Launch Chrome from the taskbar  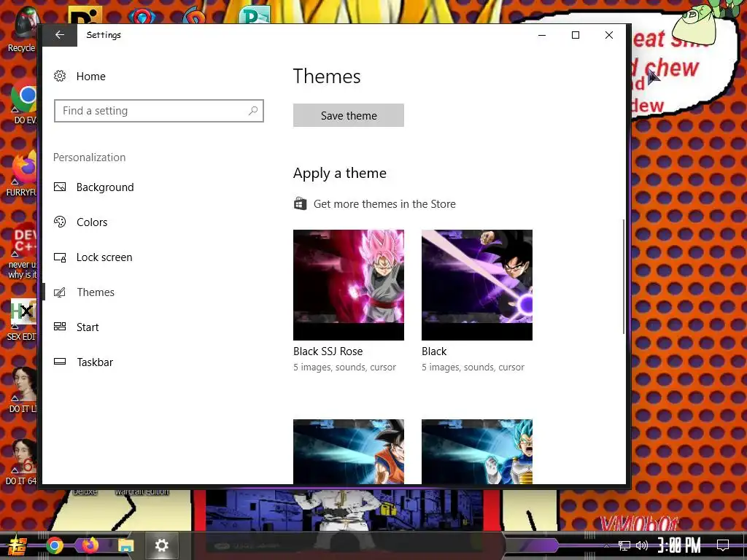(54, 545)
